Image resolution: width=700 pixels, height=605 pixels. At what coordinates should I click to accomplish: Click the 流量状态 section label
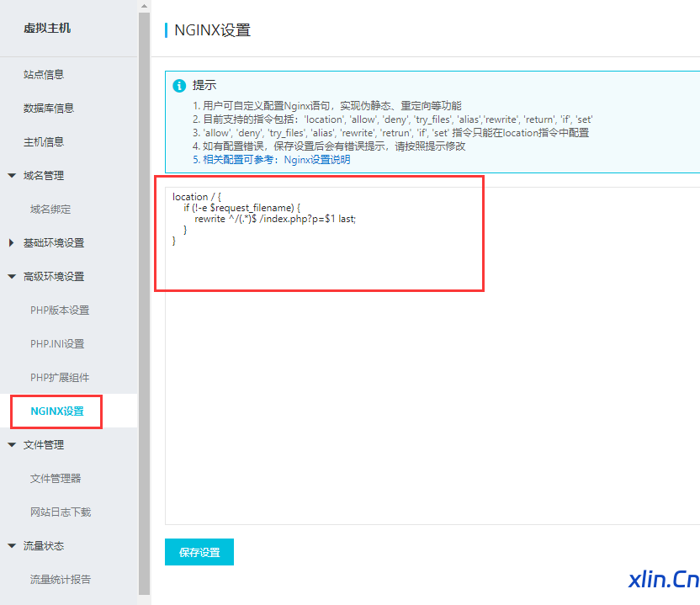pyautogui.click(x=44, y=545)
